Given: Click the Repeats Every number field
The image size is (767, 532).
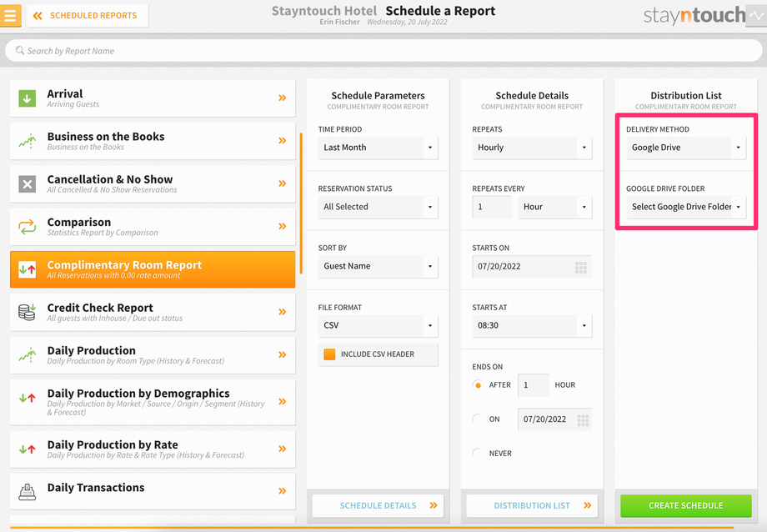Looking at the screenshot, I should click(492, 207).
